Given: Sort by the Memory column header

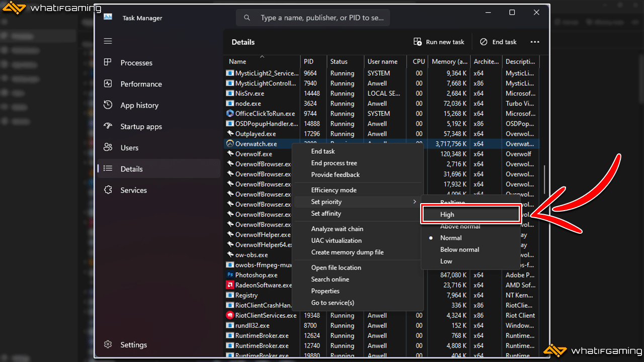Looking at the screenshot, I should coord(449,61).
